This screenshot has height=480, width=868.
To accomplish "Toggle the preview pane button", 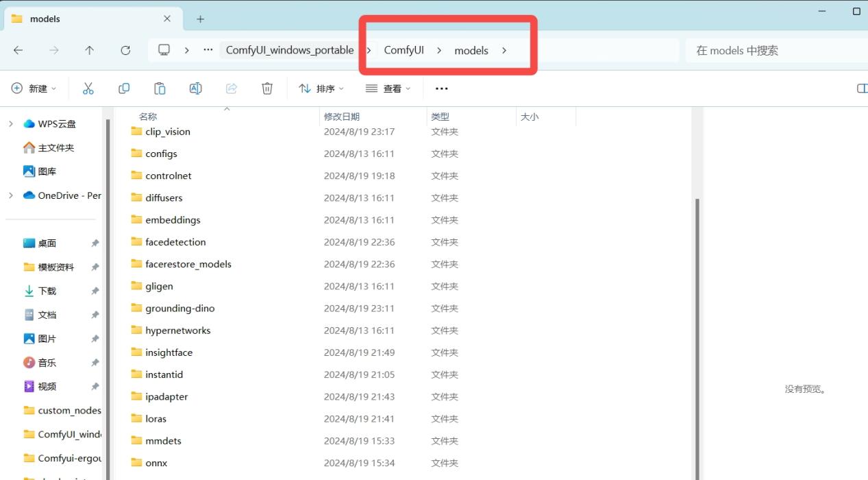I will 862,88.
